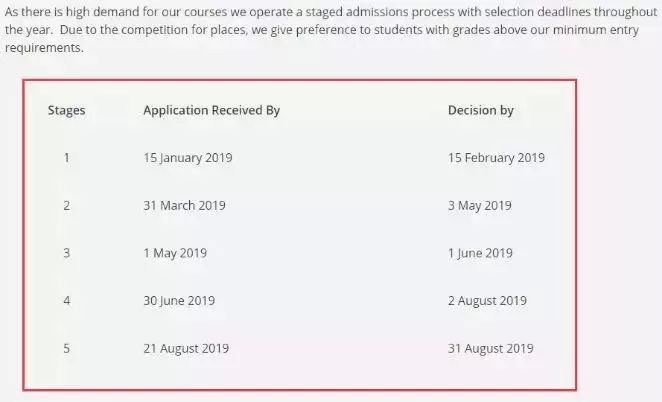Select the 31 March 2019 date
Screen dimensions: 662x402
(x=184, y=206)
